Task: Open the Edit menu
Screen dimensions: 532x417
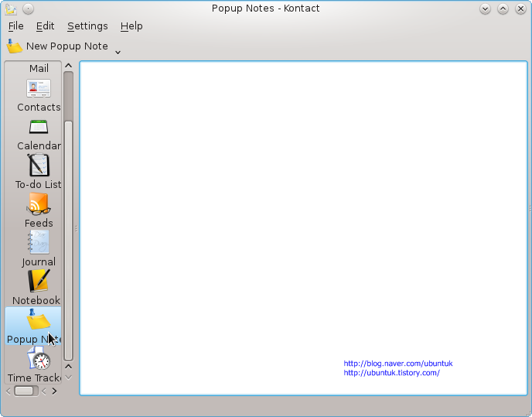Action: click(x=45, y=26)
